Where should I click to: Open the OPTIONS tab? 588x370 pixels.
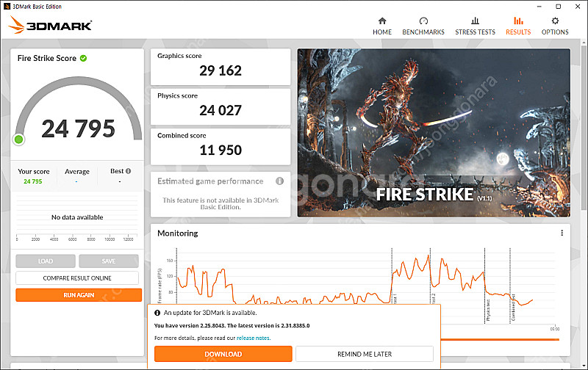[555, 26]
